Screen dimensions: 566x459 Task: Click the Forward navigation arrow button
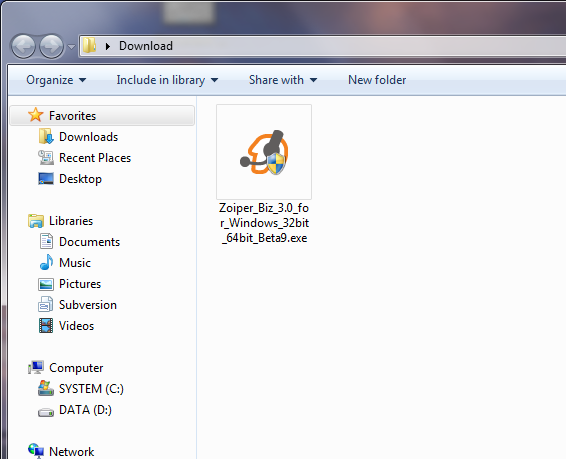tap(51, 46)
